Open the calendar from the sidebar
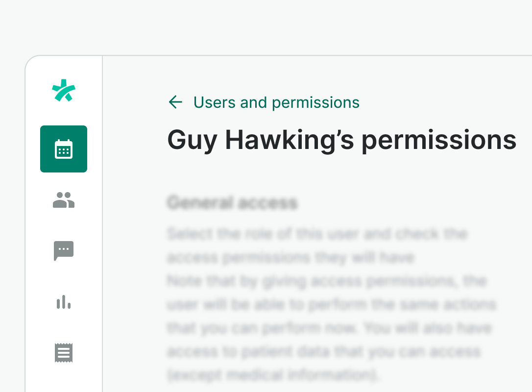 64,149
